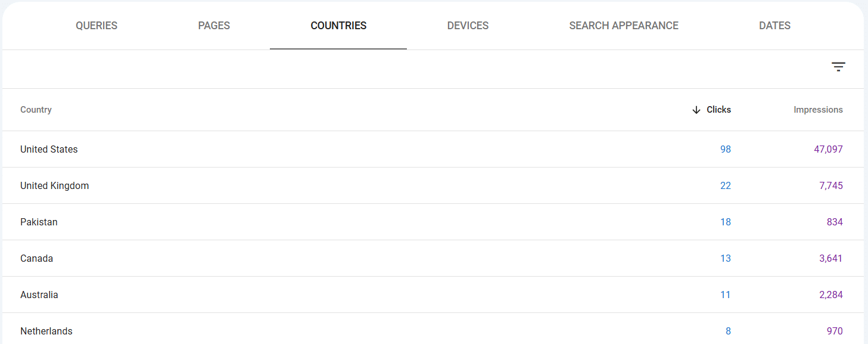Viewport: 868px width, 344px height.
Task: Filter by Australia row
Action: [433, 295]
